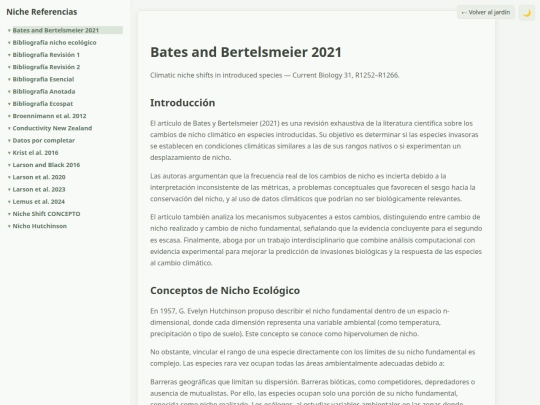Expand arrow beside Krist el al. 2016
This screenshot has width=540, height=405.
pyautogui.click(x=9, y=153)
